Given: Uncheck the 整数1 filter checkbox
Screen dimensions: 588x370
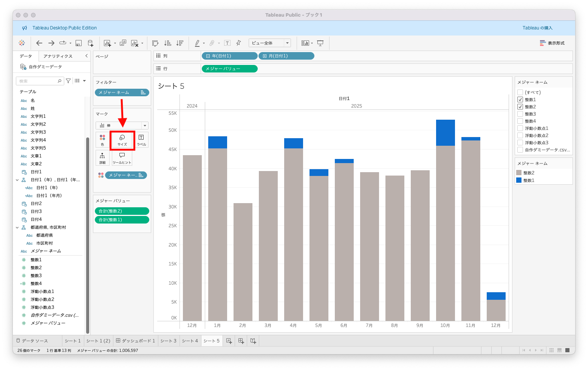Looking at the screenshot, I should (x=520, y=100).
